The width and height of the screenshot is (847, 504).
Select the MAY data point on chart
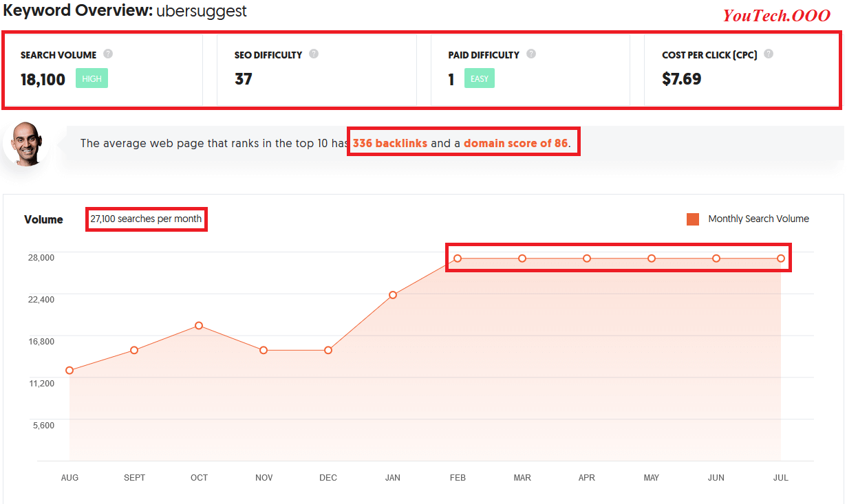tap(652, 259)
